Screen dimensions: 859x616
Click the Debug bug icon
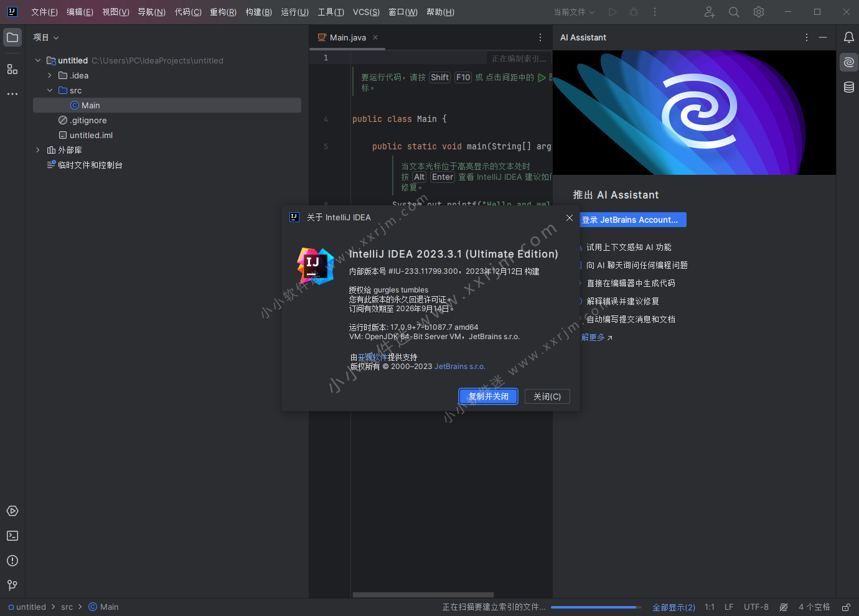click(634, 12)
